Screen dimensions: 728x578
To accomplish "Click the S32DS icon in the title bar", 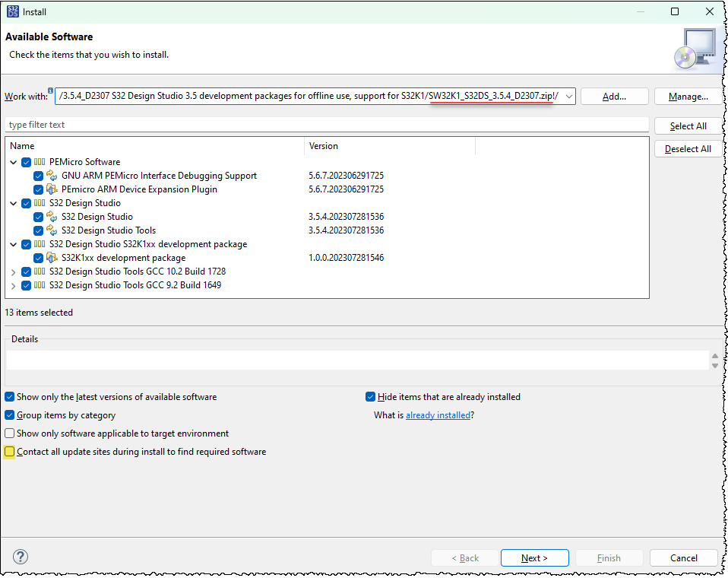I will (x=13, y=11).
